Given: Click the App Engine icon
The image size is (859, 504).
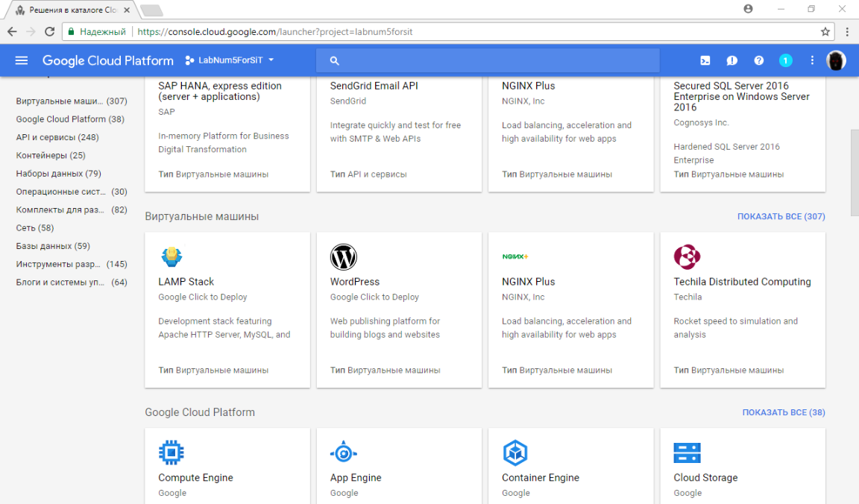Looking at the screenshot, I should click(344, 453).
